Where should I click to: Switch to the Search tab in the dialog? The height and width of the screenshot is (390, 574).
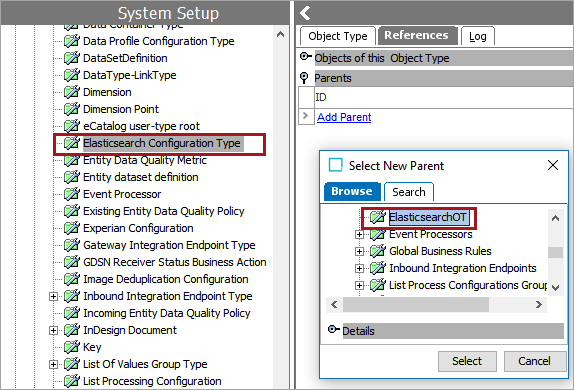pyautogui.click(x=409, y=192)
